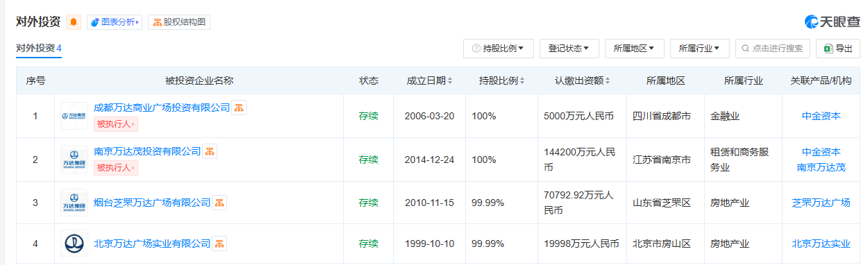Open 中金资本 link in row 2

click(821, 152)
